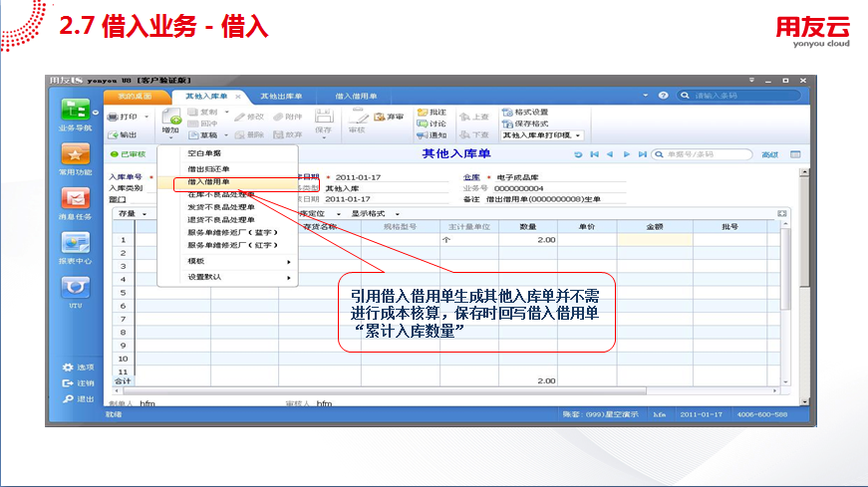Switch to the 借入借用单 tab in tab bar
Viewport: 868px width, 487px height.
pos(356,97)
